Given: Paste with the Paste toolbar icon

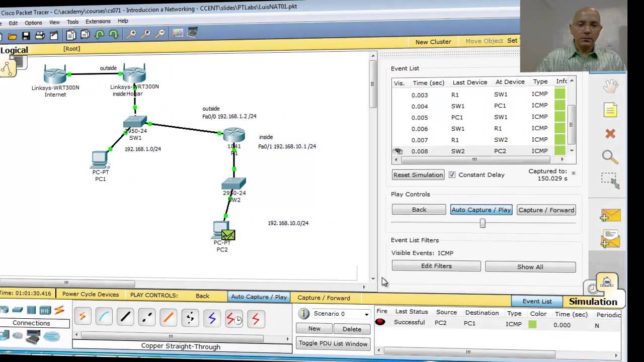Looking at the screenshot, I should pos(85,35).
